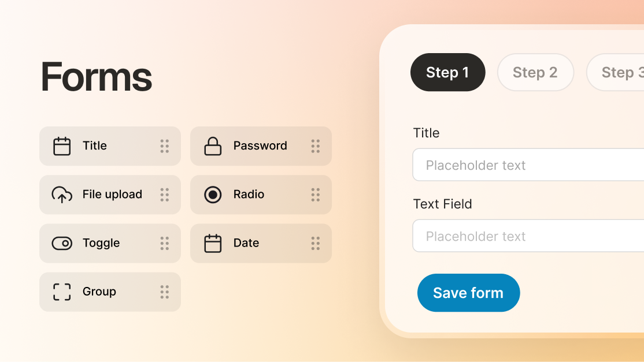The image size is (644, 362).
Task: Click the calendar icon on the Date component
Action: (213, 243)
